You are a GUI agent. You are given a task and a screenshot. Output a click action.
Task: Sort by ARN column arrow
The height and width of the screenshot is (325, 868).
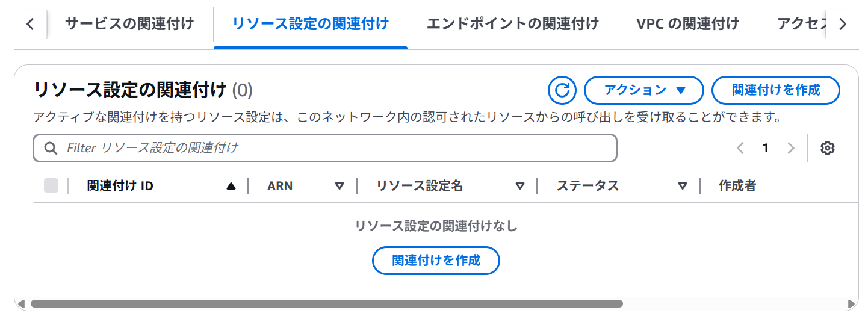[x=339, y=187]
